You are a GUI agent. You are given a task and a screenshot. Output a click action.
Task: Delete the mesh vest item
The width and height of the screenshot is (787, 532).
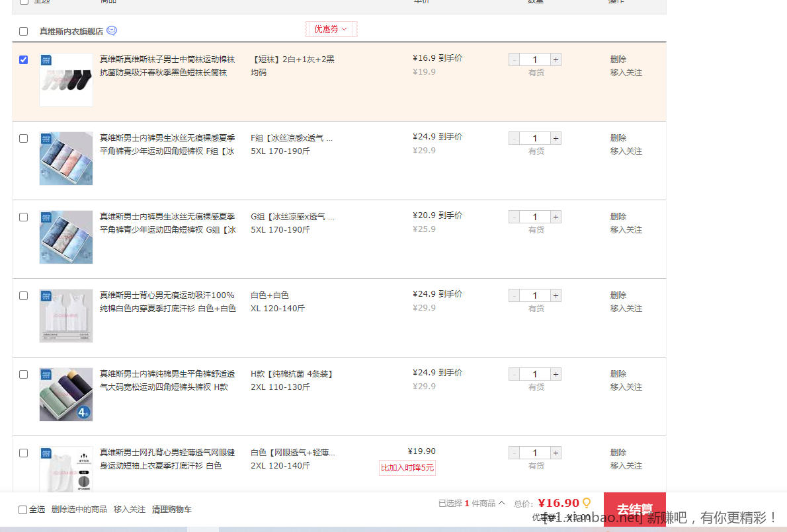click(x=618, y=453)
